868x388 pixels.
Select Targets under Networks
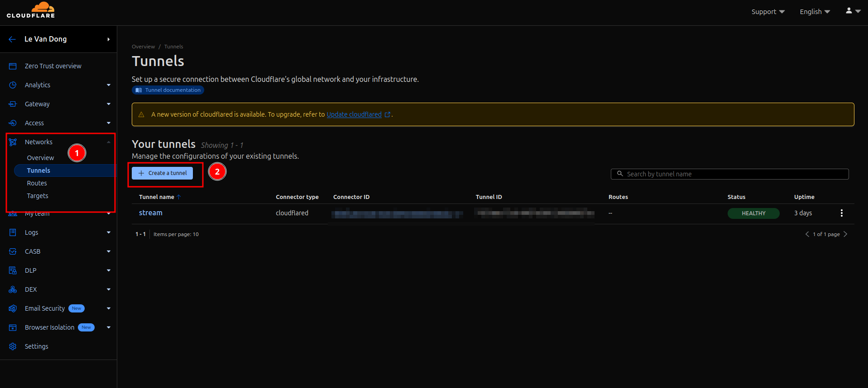point(37,196)
